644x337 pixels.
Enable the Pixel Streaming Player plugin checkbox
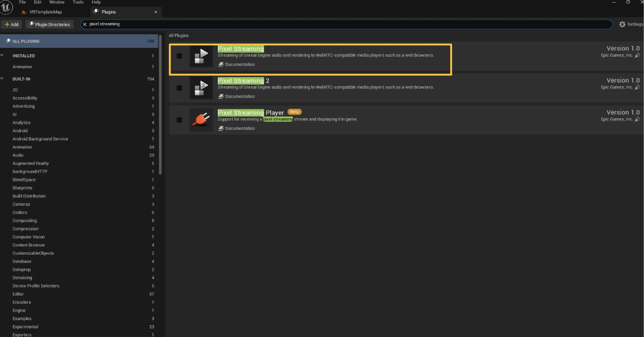pos(179,120)
